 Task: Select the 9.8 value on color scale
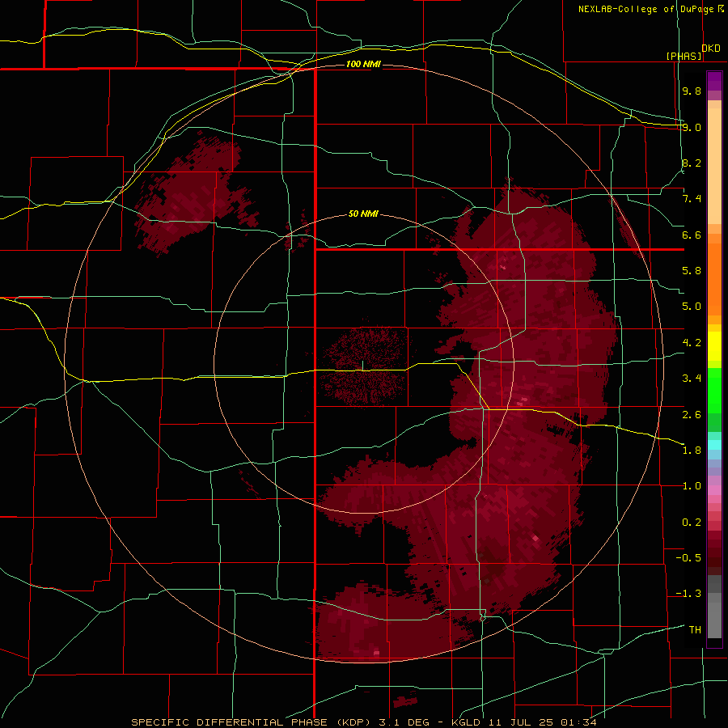coord(692,91)
